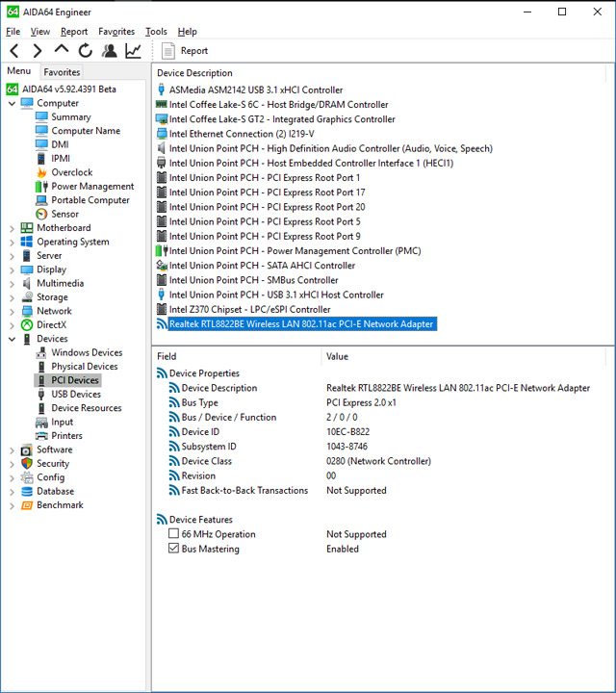616x693 pixels.
Task: Click the Device Description column header
Action: pos(194,73)
